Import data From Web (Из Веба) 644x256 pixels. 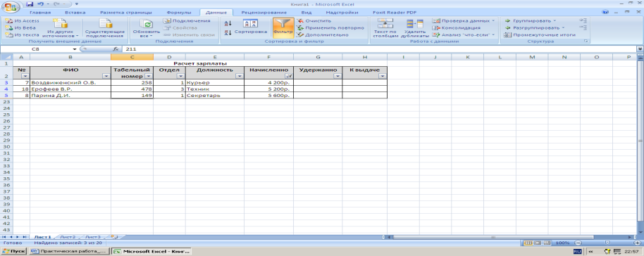click(x=20, y=27)
